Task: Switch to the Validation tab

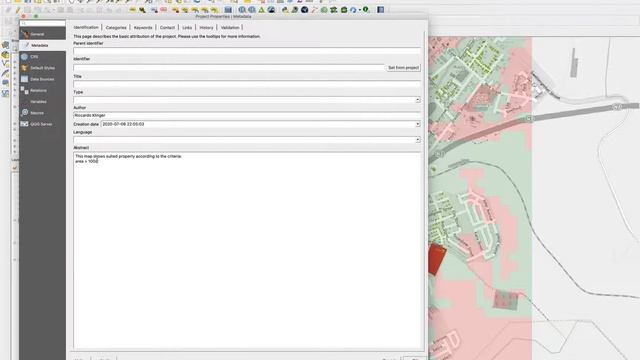Action: (230, 27)
